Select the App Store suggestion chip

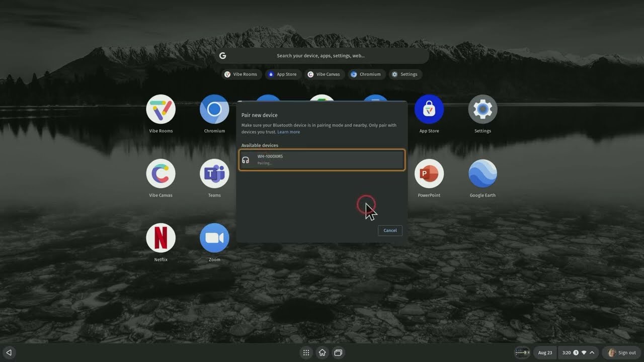(283, 74)
